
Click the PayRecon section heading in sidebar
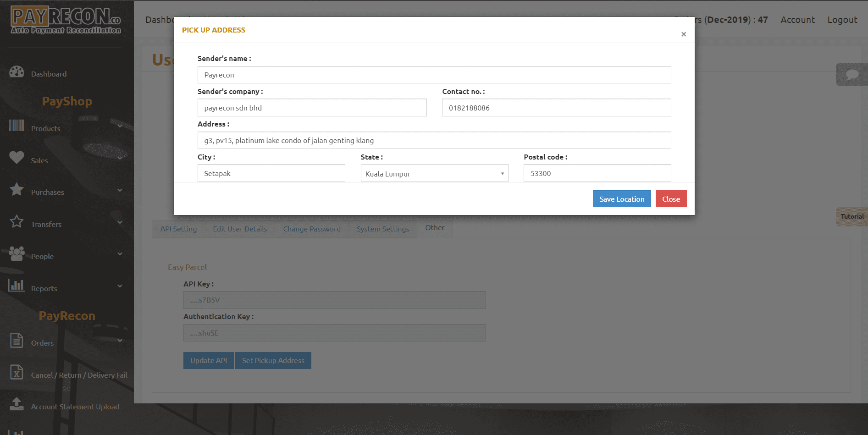click(67, 316)
